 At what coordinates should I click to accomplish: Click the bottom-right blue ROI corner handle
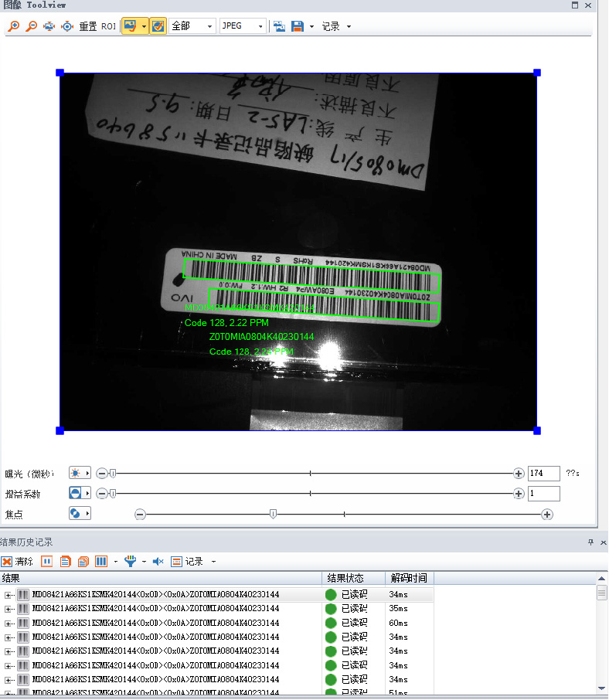coord(537,431)
